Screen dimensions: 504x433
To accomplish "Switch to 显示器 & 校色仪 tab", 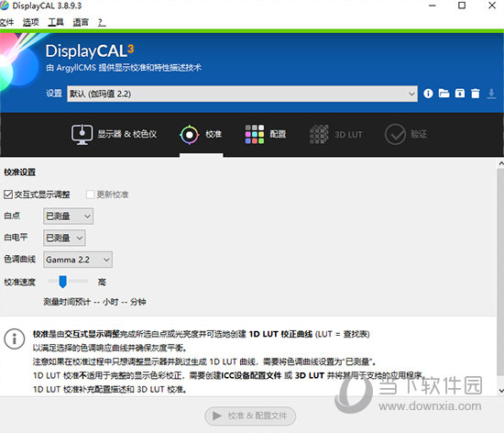I will tap(114, 134).
